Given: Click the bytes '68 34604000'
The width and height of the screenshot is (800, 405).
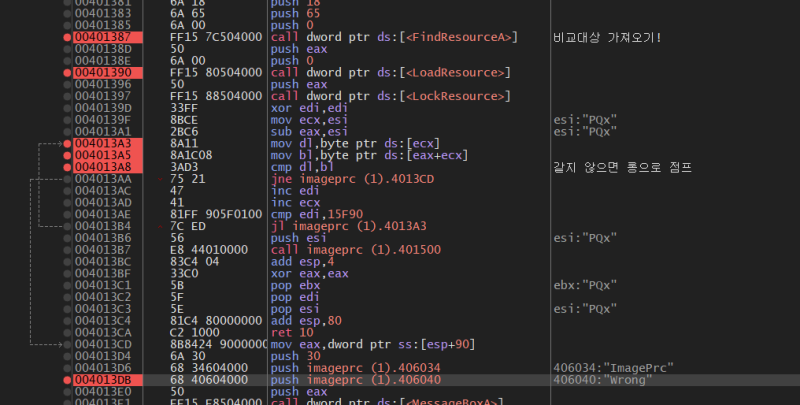Looking at the screenshot, I should (209, 368).
